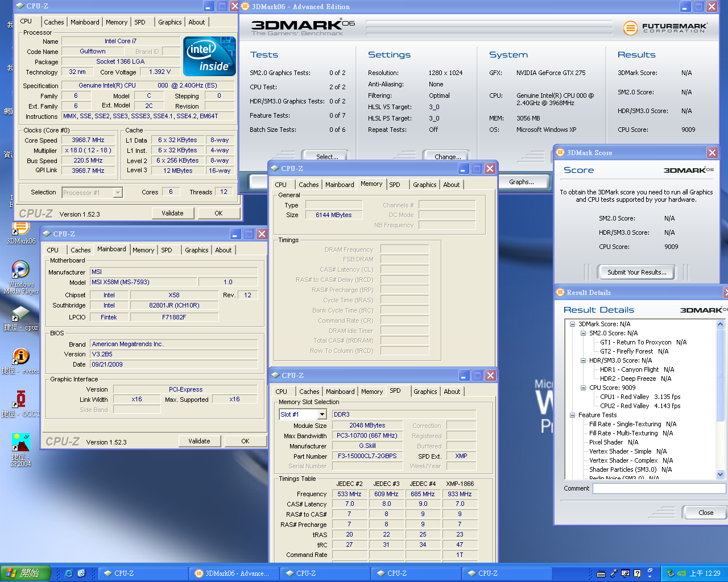Launch the everest desktop shortcut
The height and width of the screenshot is (582, 728).
[21, 361]
